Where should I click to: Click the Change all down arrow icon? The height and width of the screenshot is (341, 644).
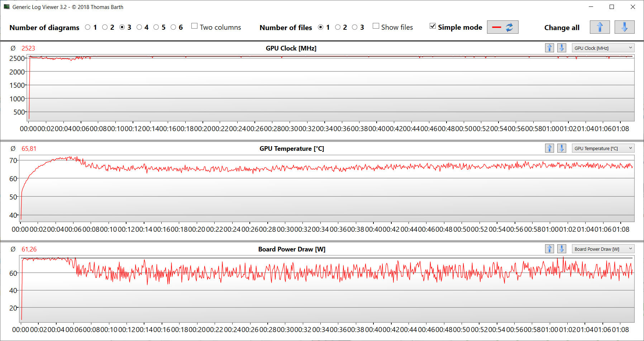[x=624, y=27]
